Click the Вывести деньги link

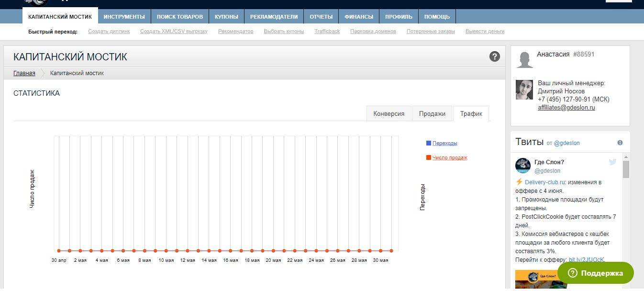click(x=484, y=32)
